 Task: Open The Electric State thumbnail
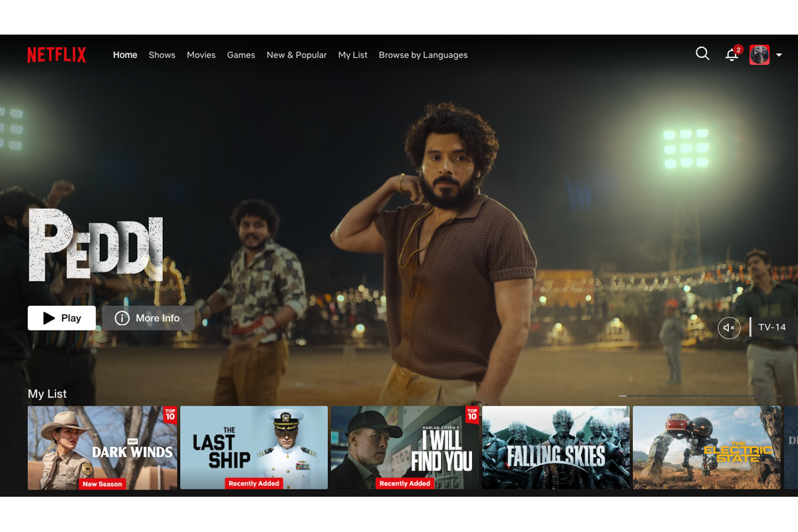tap(707, 448)
